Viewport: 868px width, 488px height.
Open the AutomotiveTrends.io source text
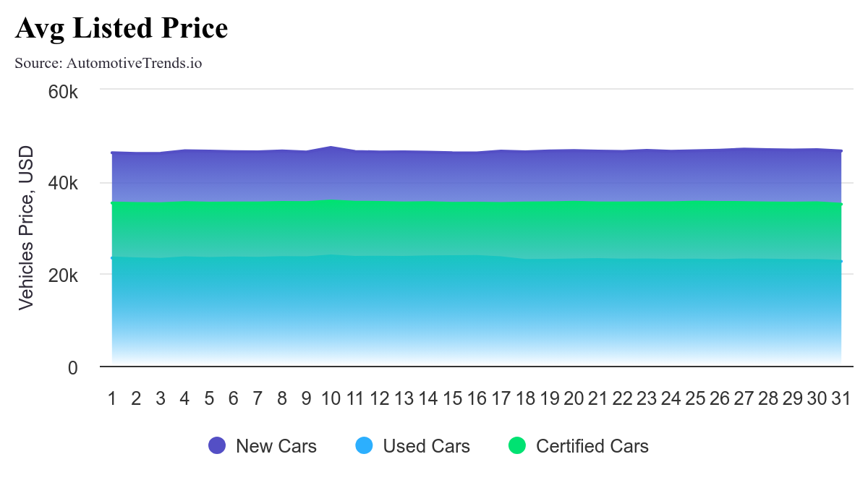point(109,63)
